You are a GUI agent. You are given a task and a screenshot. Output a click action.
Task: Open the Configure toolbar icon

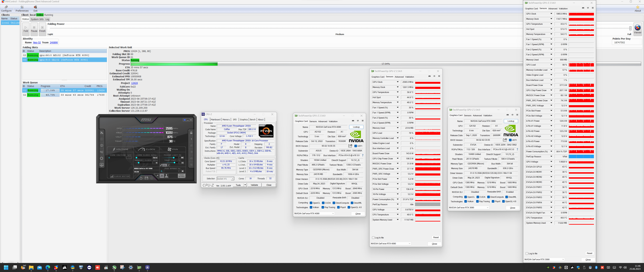pyautogui.click(x=6, y=9)
